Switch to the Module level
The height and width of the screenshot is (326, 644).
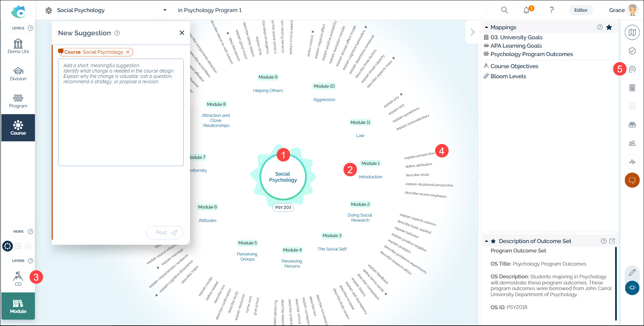pos(18,306)
